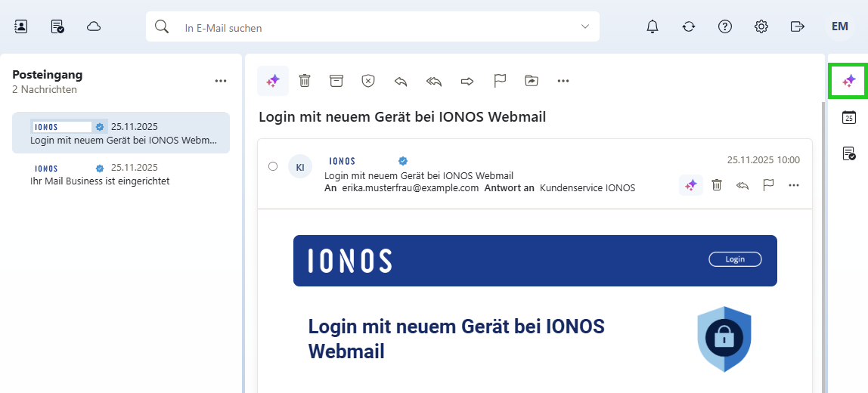Screen dimensions: 868x393
Task: Click the Login button in IONOS banner
Action: (735, 259)
